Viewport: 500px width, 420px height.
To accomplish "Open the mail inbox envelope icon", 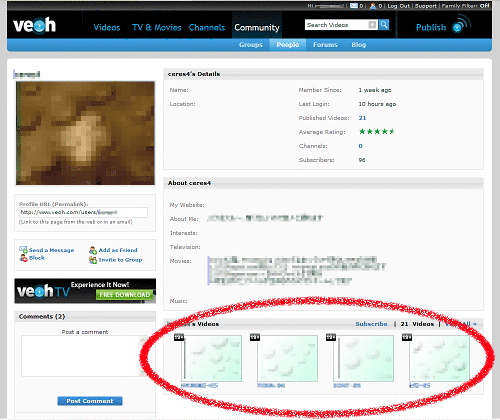I will (x=354, y=6).
